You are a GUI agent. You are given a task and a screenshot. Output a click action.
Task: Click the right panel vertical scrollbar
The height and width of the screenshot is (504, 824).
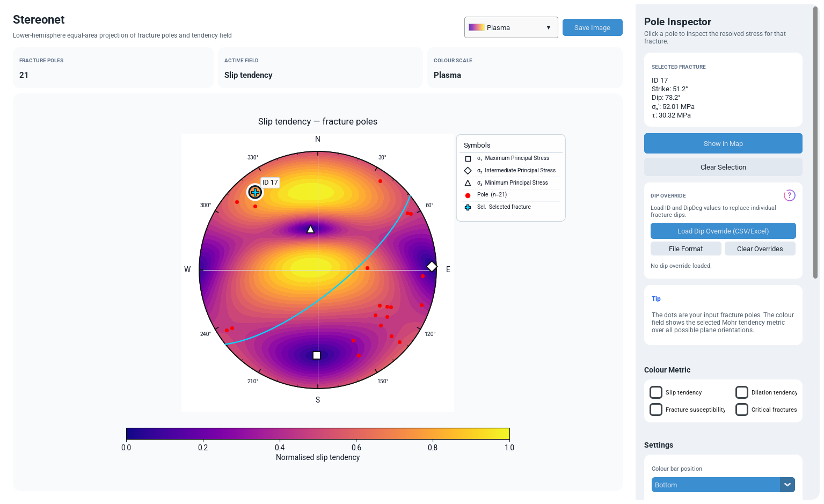(815, 142)
